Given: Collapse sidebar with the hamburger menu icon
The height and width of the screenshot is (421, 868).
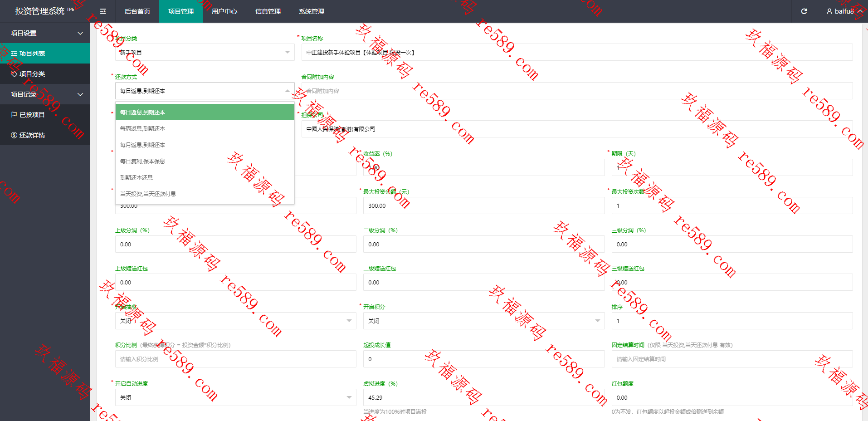Looking at the screenshot, I should 103,11.
